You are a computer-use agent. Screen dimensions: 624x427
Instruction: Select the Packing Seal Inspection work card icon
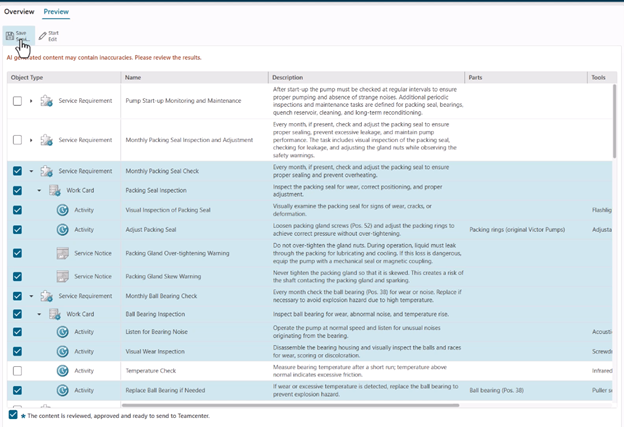click(x=54, y=190)
